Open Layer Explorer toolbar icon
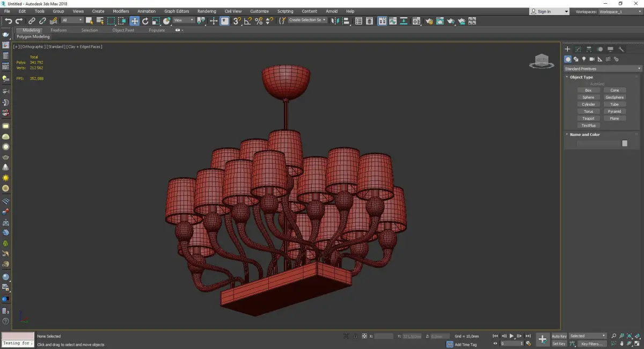The height and width of the screenshot is (349, 644). [370, 21]
